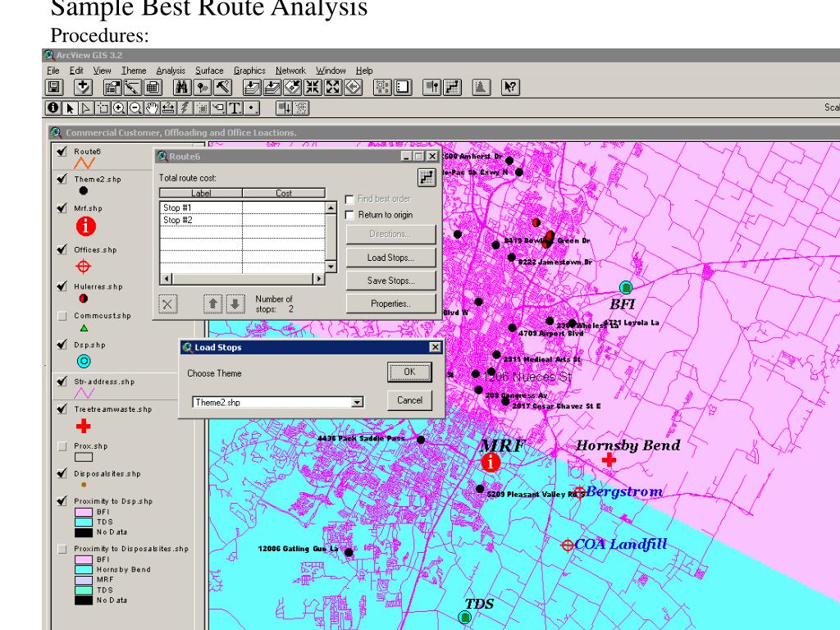
Task: Click Zoom to Previous Extent icon
Action: pos(353,87)
